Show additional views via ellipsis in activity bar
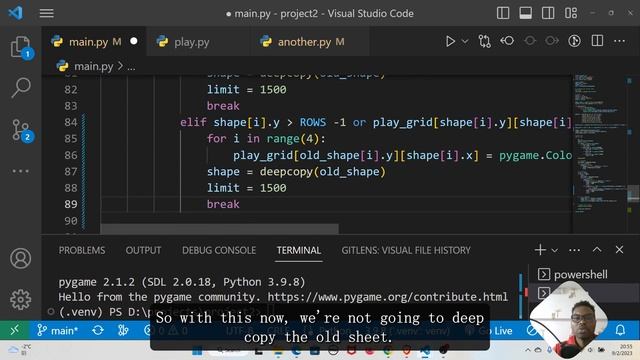 (20, 171)
